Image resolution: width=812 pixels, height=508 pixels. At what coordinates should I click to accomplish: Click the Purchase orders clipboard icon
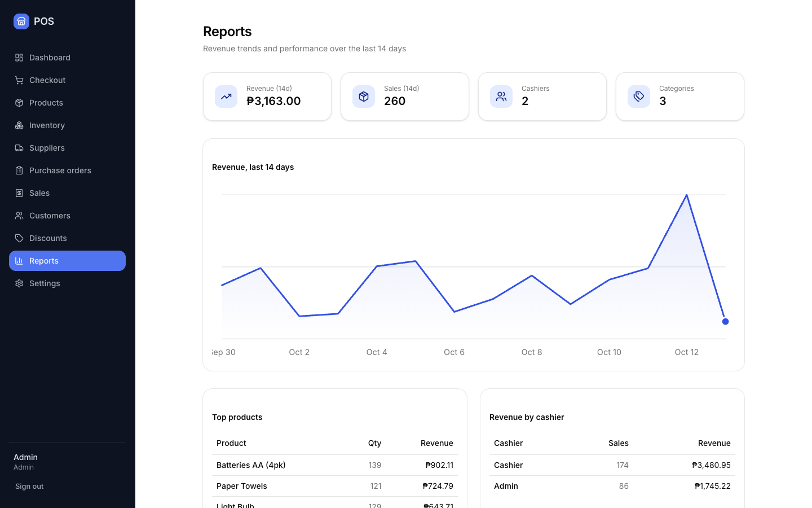[19, 170]
